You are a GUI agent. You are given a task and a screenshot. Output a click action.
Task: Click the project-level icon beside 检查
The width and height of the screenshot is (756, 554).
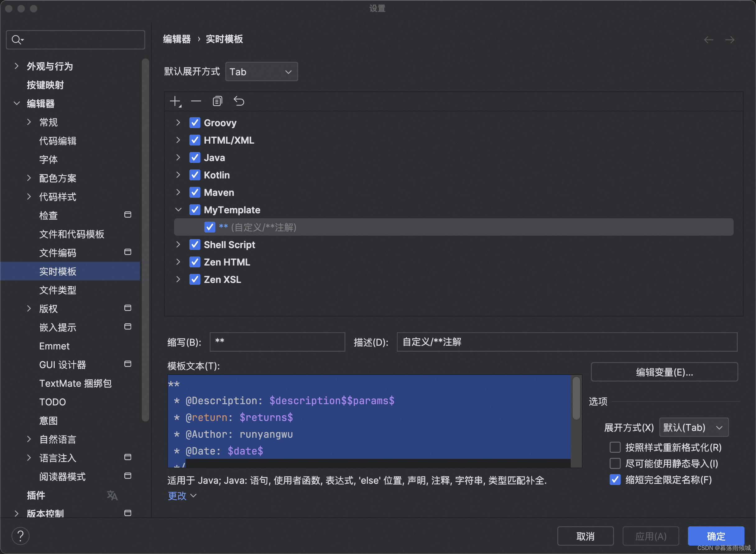pos(128,215)
